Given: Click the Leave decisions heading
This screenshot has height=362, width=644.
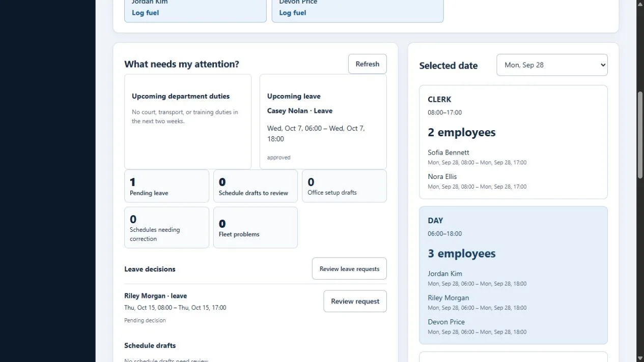Looking at the screenshot, I should click(x=150, y=269).
